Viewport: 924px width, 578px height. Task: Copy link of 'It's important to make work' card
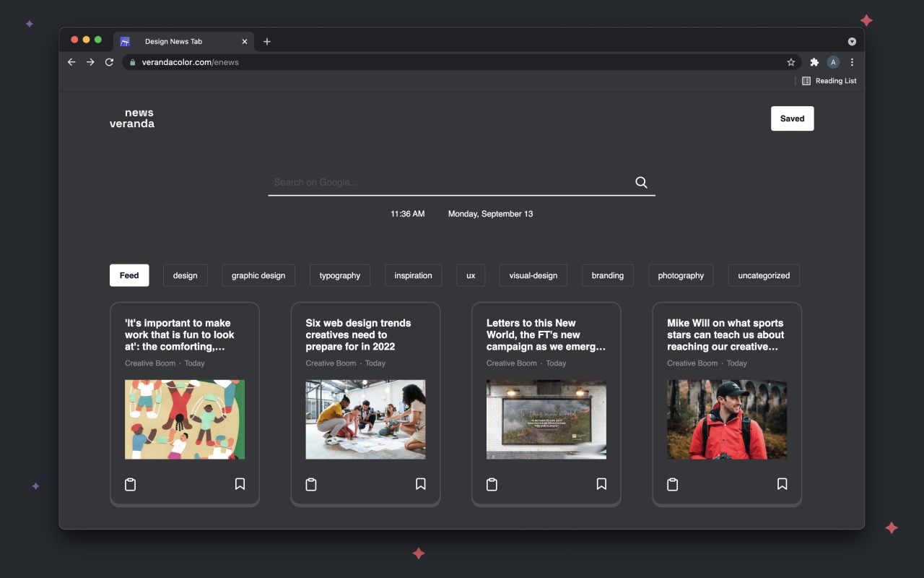pyautogui.click(x=131, y=484)
